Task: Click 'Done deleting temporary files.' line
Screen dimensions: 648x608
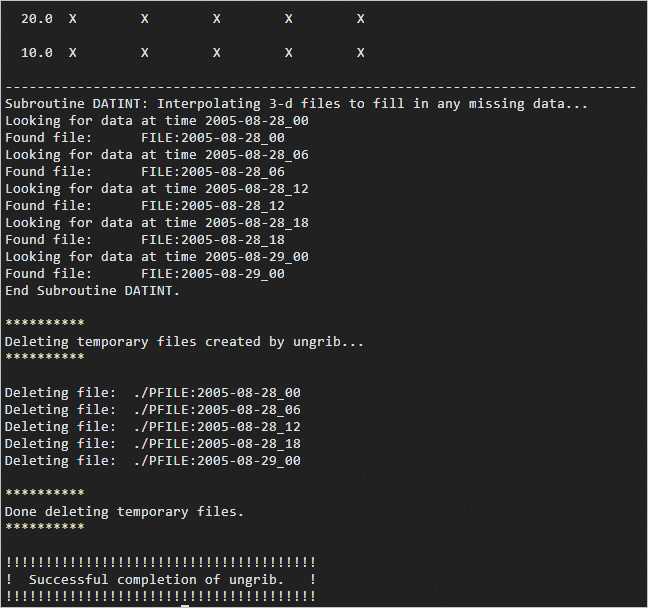Action: (x=124, y=512)
